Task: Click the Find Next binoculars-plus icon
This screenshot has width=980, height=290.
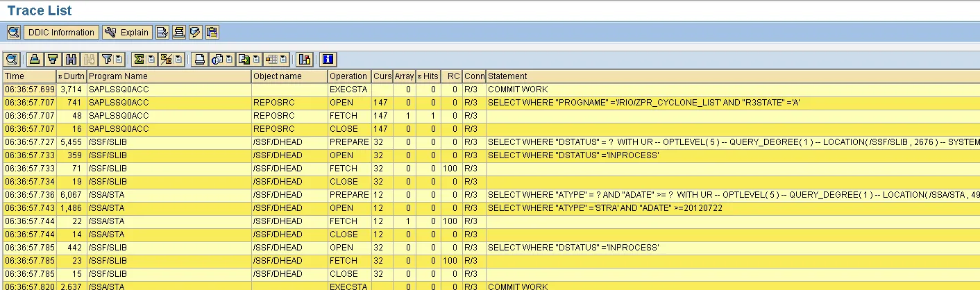Action: (x=89, y=59)
